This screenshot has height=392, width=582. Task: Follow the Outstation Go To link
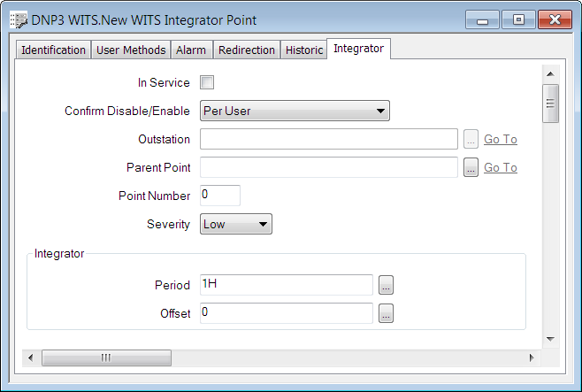500,140
